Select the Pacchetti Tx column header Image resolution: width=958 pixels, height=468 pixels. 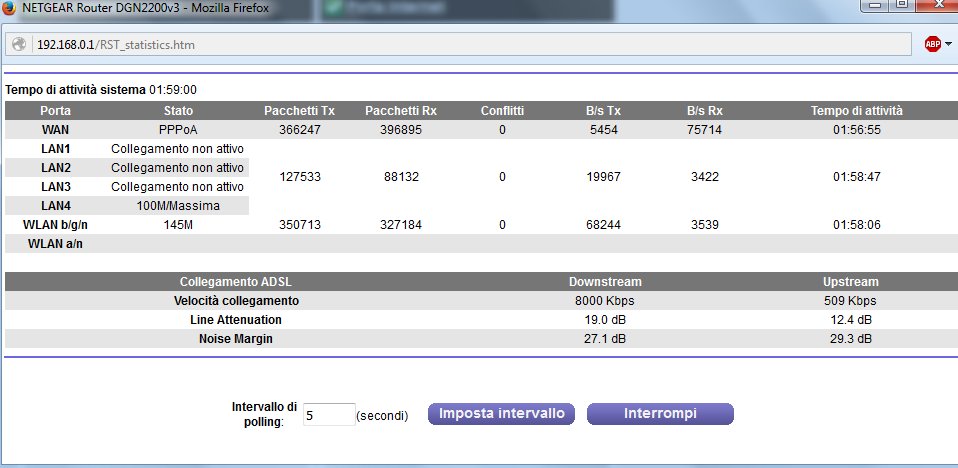click(x=299, y=111)
